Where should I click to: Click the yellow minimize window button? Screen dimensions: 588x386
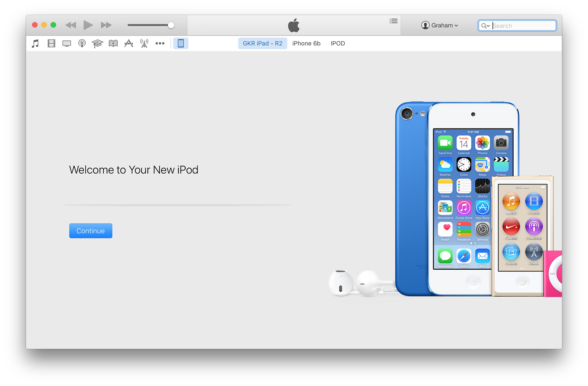click(x=44, y=25)
